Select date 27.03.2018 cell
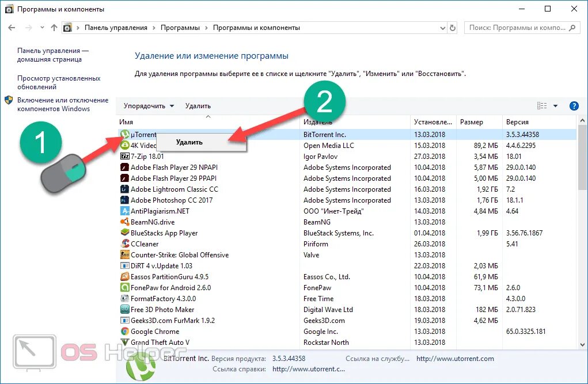This screenshot has height=384, width=588. [430, 157]
